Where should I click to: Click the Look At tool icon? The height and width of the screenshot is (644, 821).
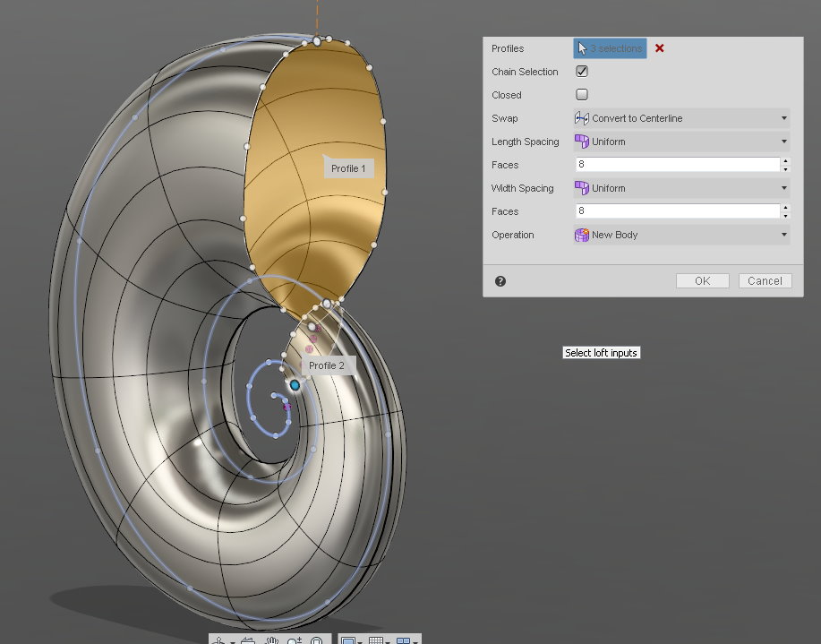(x=250, y=639)
